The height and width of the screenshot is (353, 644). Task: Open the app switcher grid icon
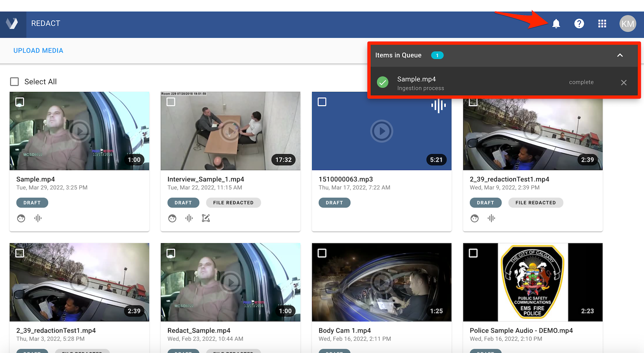(x=602, y=24)
